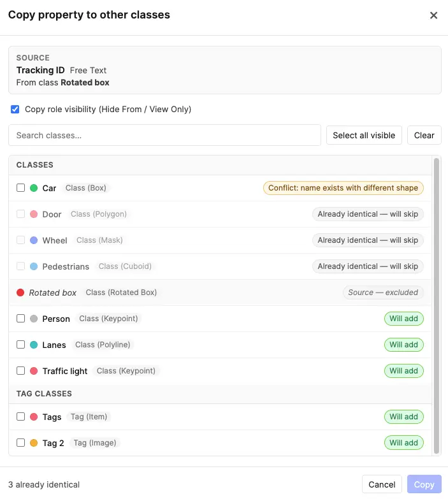Select the Car class name
The image size is (448, 499).
point(49,188)
